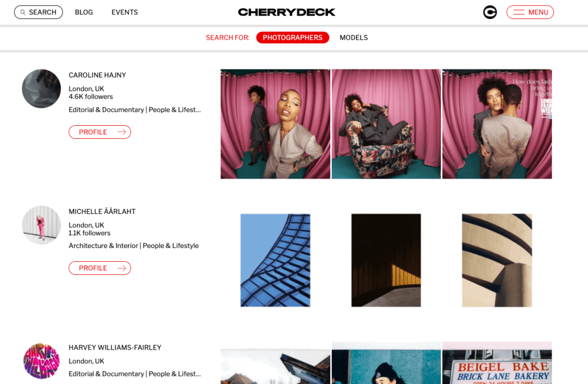Open the floral armchair photo

click(x=386, y=124)
